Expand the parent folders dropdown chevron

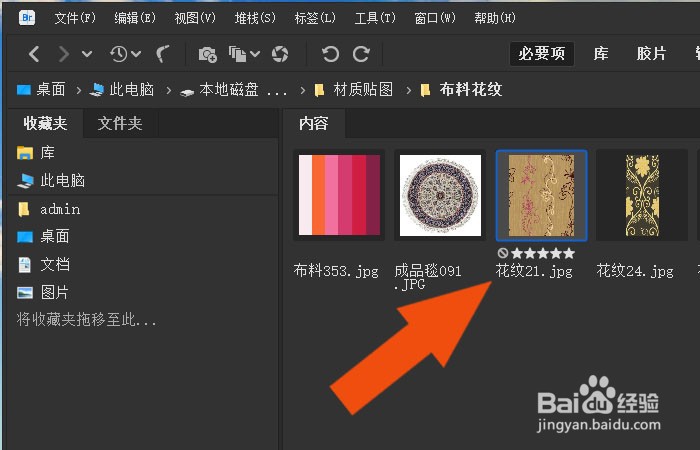[87, 54]
